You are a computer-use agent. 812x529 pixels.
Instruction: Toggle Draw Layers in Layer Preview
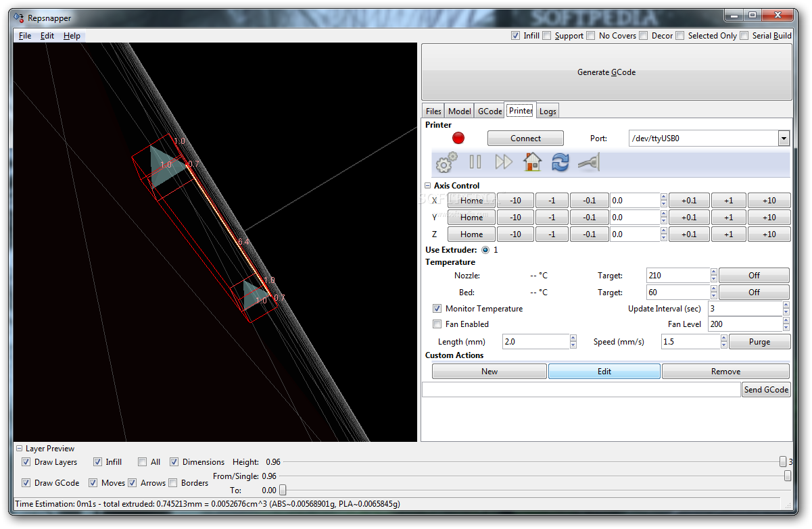click(26, 461)
